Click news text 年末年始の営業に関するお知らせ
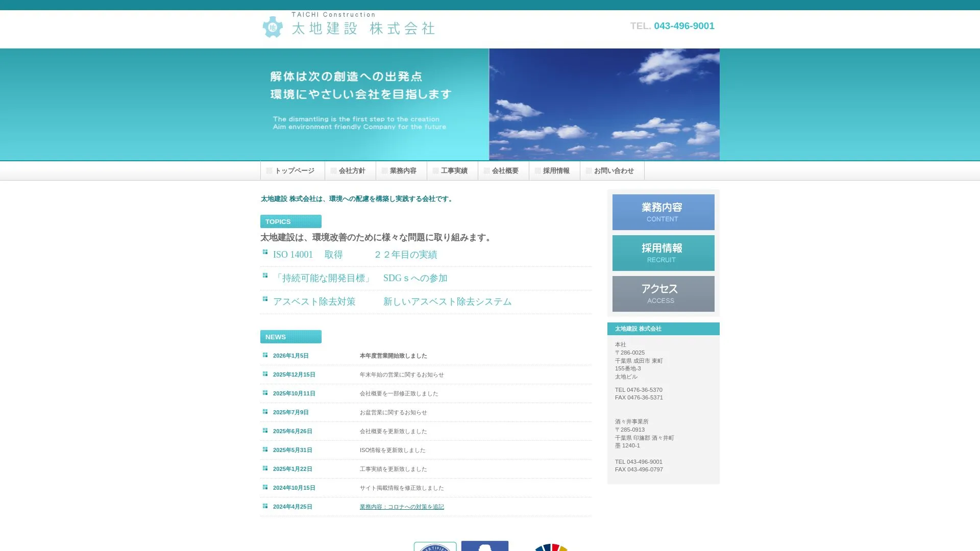The image size is (980, 551). coord(402,374)
